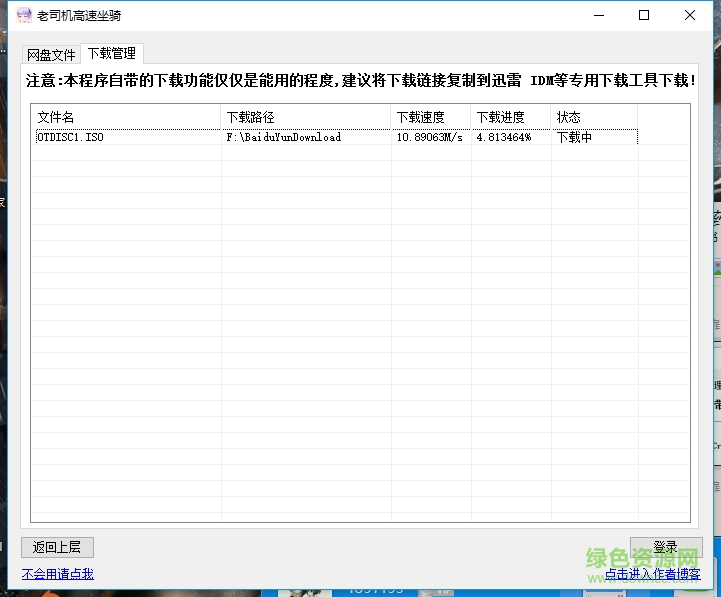Screen dimensions: 721x597
Task: Select the OTDISC1.ISO download entry
Action: tap(70, 137)
